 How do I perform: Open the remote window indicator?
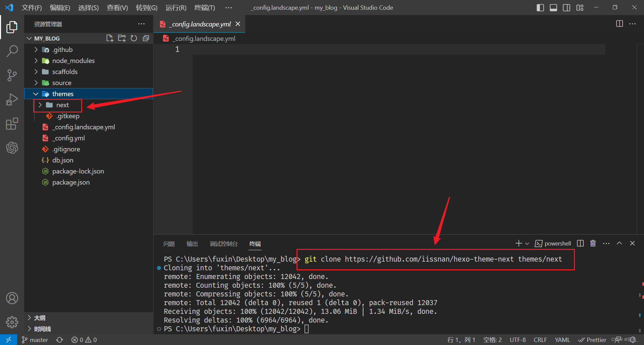pyautogui.click(x=8, y=340)
